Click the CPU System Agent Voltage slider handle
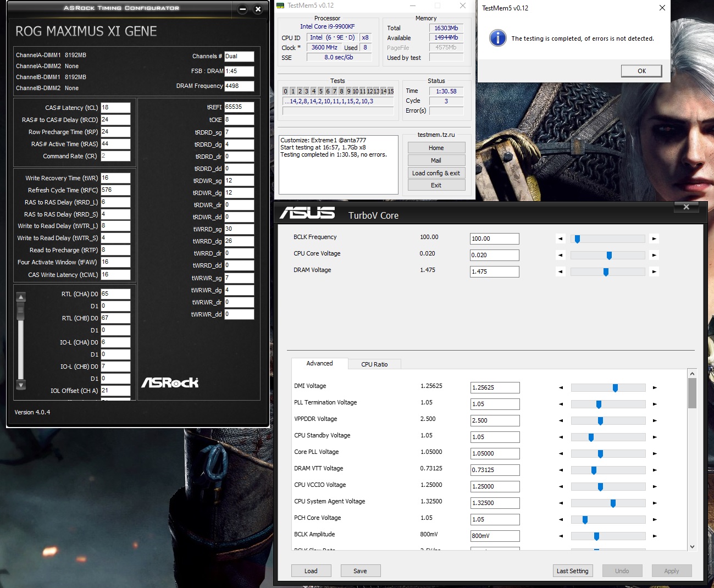Viewport: 714px width, 588px height. 613,503
